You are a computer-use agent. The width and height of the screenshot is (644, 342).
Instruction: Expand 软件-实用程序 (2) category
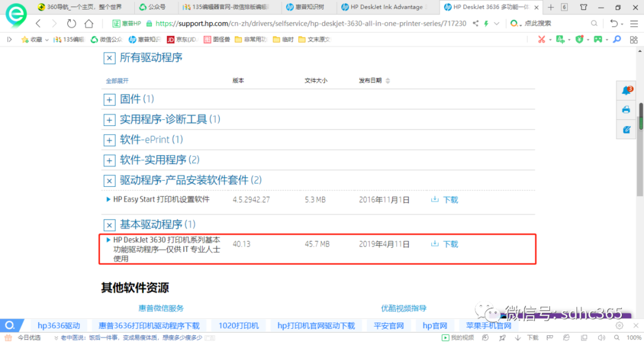[109, 161]
